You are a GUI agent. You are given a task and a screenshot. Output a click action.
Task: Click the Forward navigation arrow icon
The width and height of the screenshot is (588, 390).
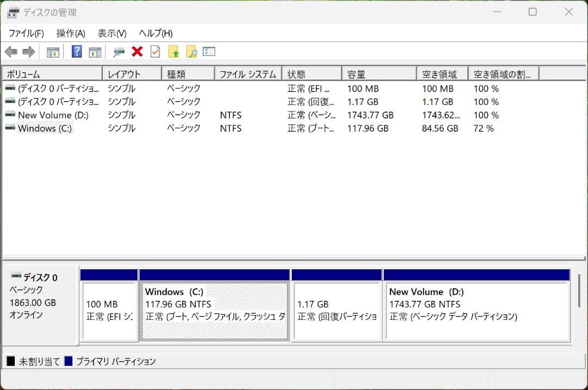coord(28,52)
